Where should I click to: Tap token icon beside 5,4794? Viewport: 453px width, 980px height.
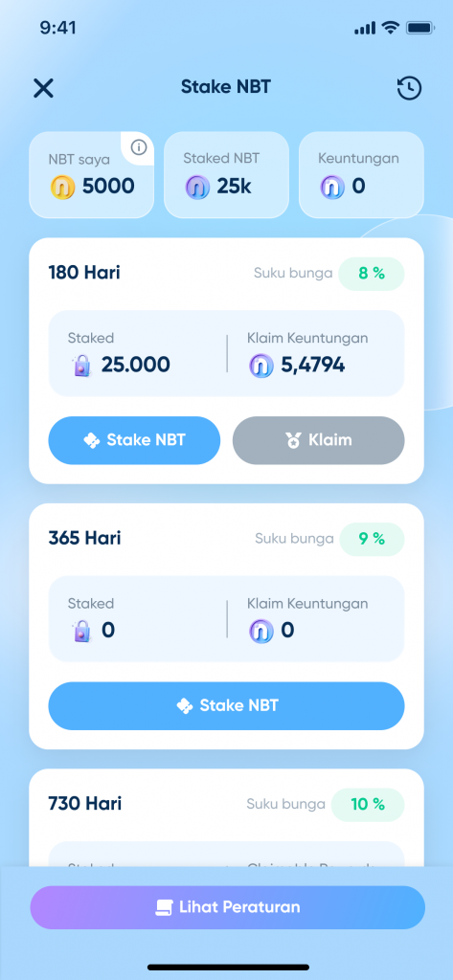coord(260,365)
